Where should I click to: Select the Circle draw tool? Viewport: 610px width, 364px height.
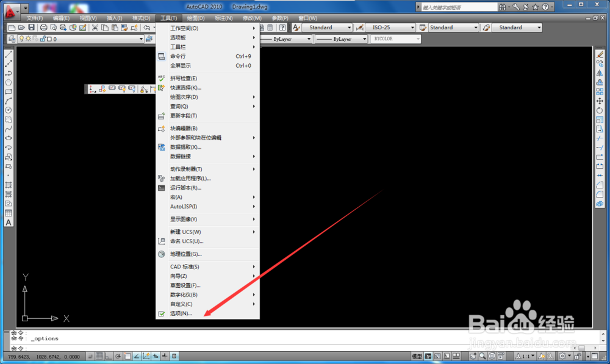(x=8, y=110)
